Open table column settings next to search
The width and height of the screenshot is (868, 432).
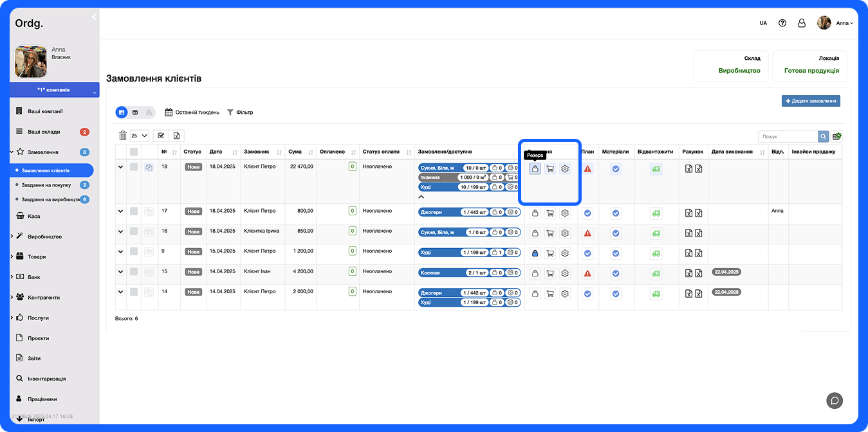coord(836,136)
